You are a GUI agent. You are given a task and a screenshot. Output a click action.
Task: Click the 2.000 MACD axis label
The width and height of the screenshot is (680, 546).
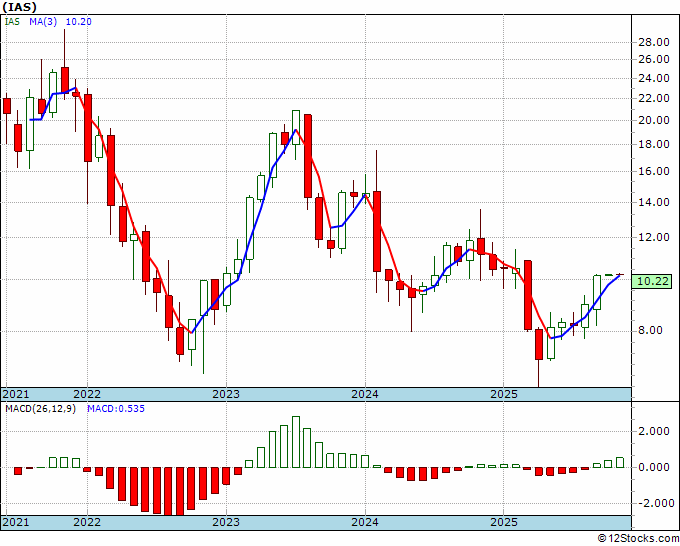click(653, 431)
